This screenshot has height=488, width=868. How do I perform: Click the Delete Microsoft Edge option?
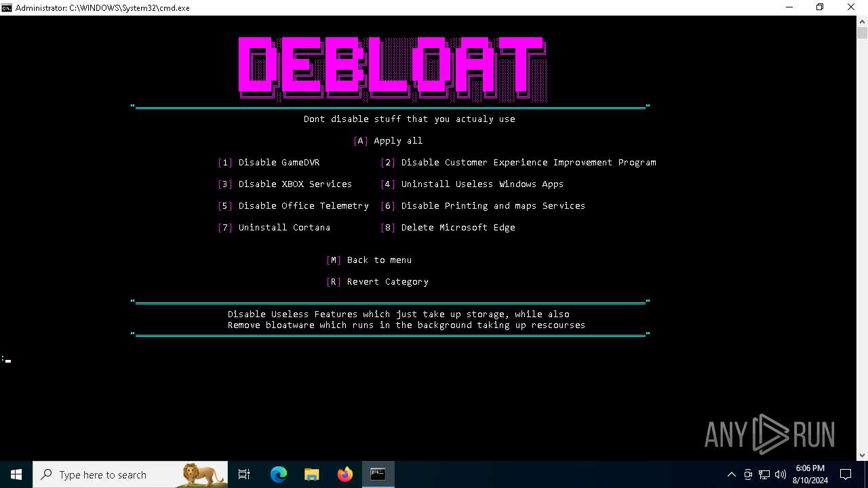(x=448, y=228)
